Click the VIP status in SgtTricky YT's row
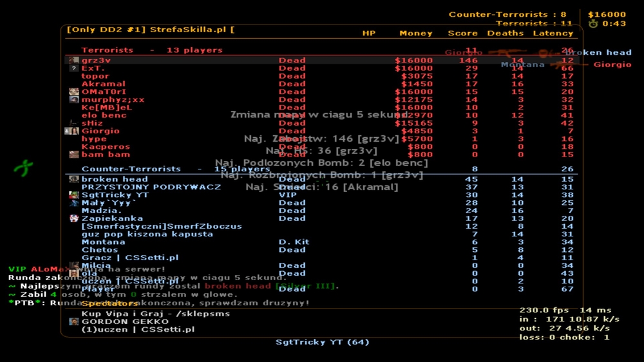The width and height of the screenshot is (644, 362). click(x=287, y=195)
